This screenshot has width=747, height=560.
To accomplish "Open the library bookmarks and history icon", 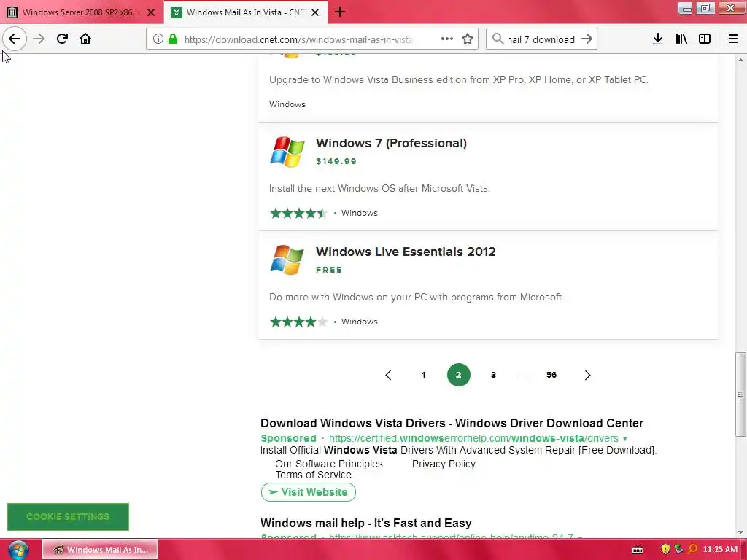I will click(681, 39).
